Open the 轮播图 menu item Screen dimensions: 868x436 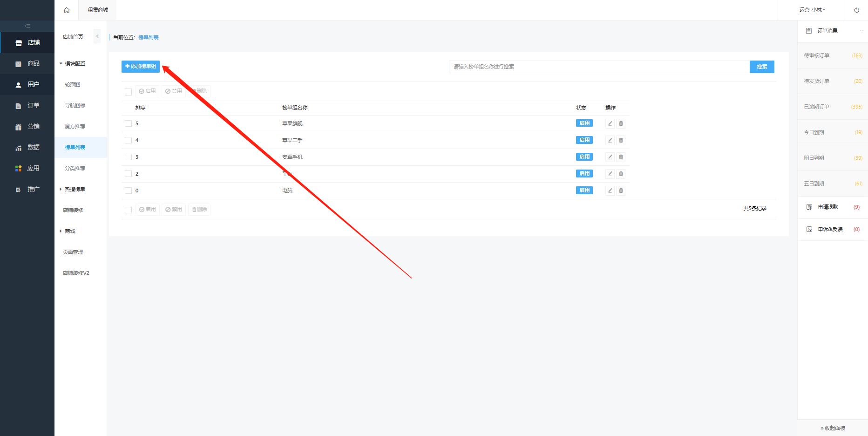[73, 84]
